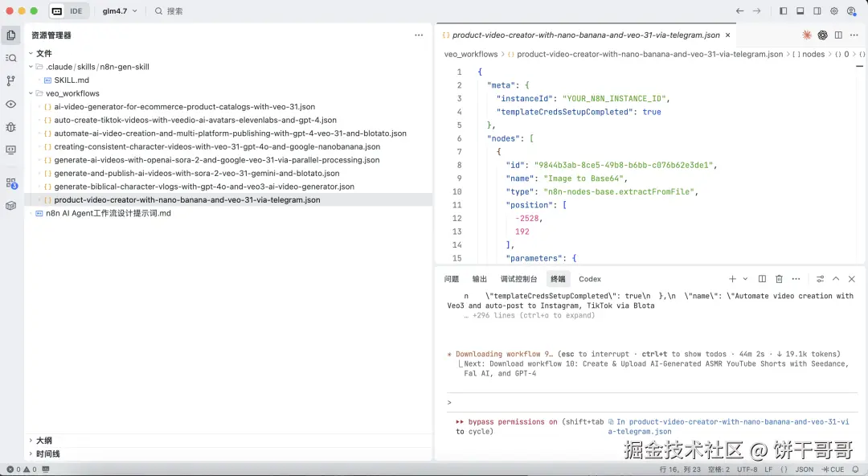This screenshot has height=476, width=868.
Task: Click the JSON language mode in status bar
Action: coord(804,470)
